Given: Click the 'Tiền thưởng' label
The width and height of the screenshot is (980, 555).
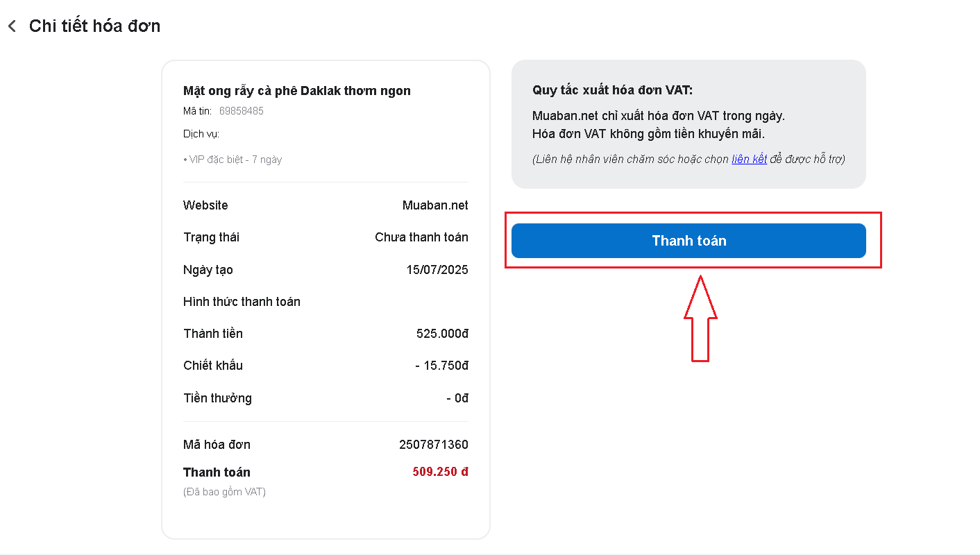Looking at the screenshot, I should coord(217,398).
